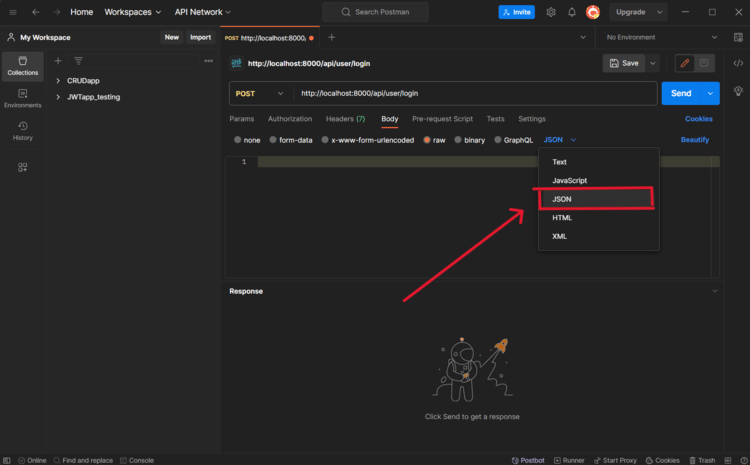Choose HTML from the format menu

pos(598,218)
